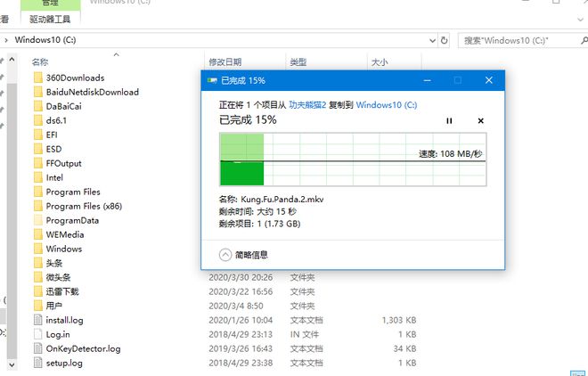Select the 迅雷下载 folder icon
The height and width of the screenshot is (376, 588).
[x=38, y=291]
